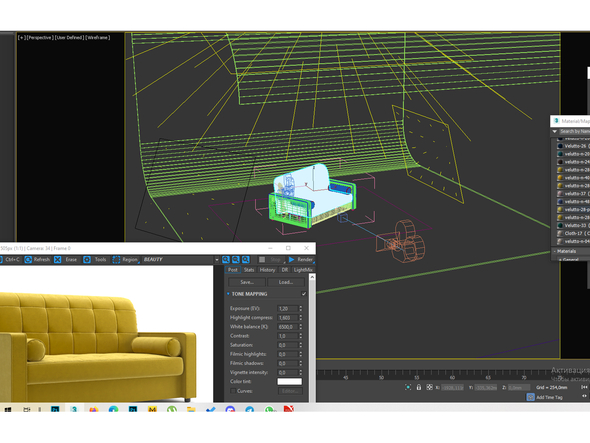Click the Load... button

pos(286,282)
